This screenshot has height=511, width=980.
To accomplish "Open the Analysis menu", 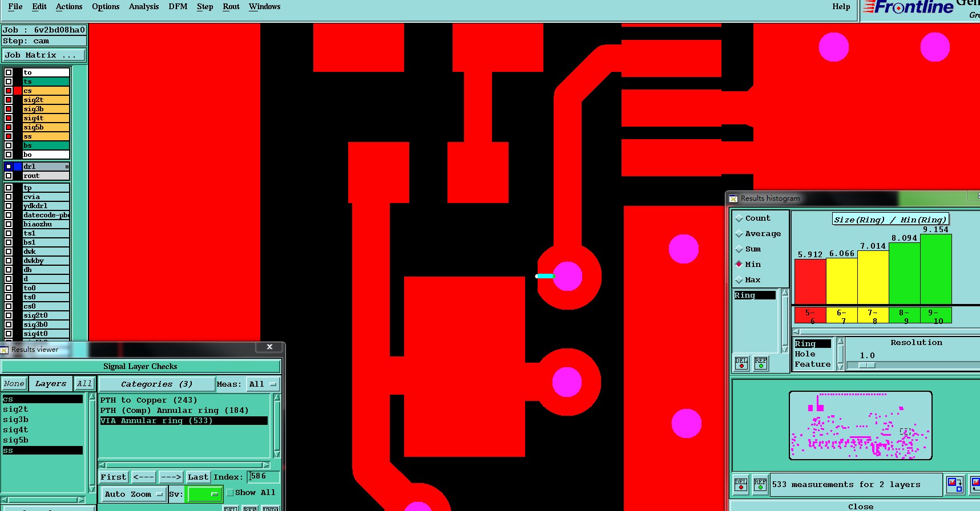I will point(144,7).
